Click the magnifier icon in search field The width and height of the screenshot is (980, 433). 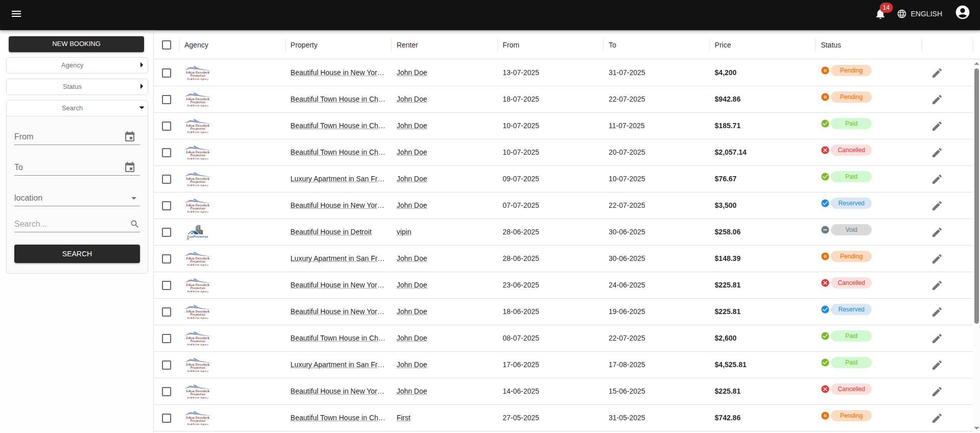[x=135, y=224]
